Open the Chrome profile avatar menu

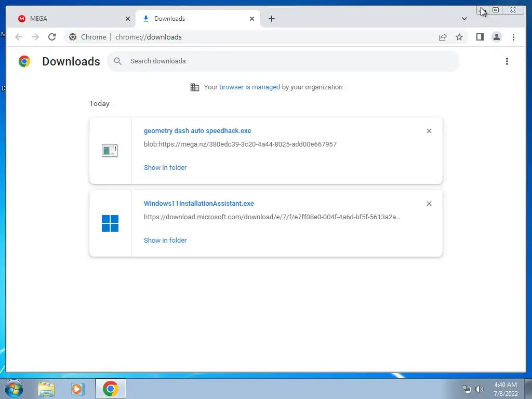click(496, 37)
